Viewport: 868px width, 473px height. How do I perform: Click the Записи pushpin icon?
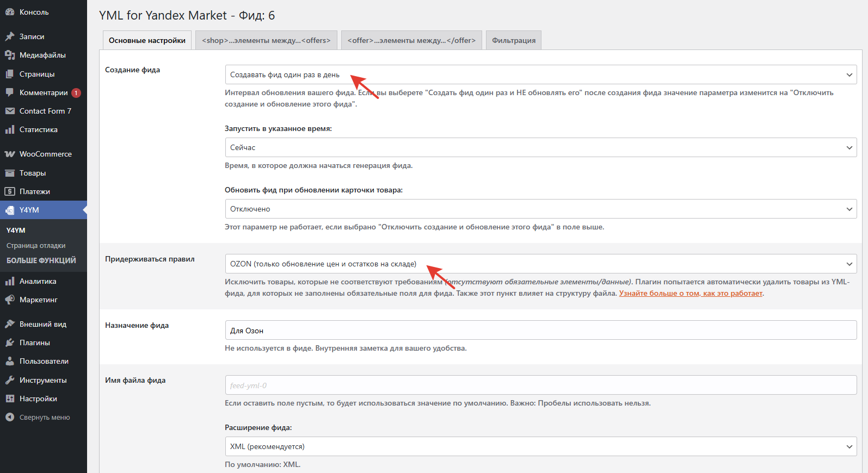(x=10, y=36)
